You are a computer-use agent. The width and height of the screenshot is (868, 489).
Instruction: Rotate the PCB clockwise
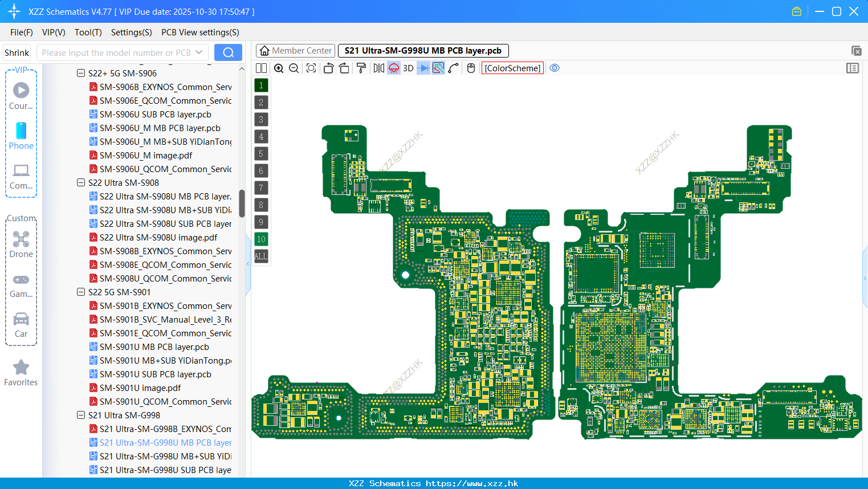344,68
